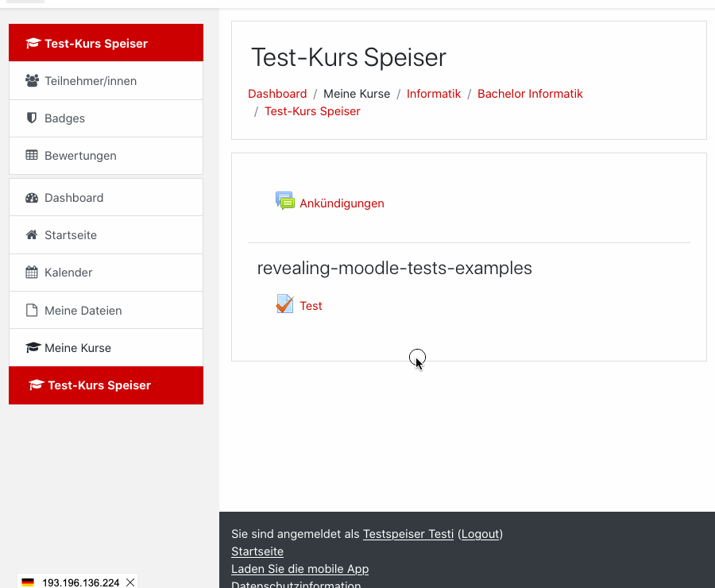Open the Ankündigungen forum link
Image resolution: width=715 pixels, height=588 pixels.
coord(342,203)
